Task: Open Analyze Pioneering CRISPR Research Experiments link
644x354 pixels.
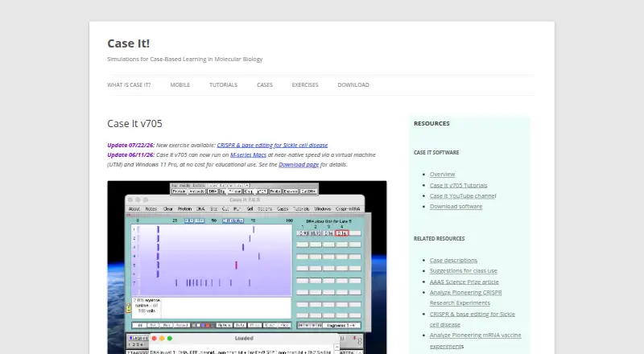Action: pos(466,298)
